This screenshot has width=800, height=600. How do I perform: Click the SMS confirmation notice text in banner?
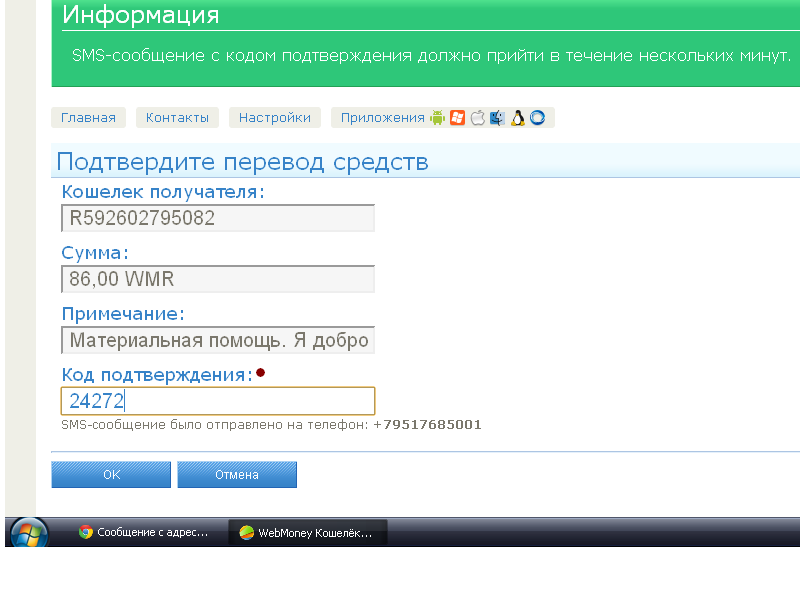tap(431, 55)
